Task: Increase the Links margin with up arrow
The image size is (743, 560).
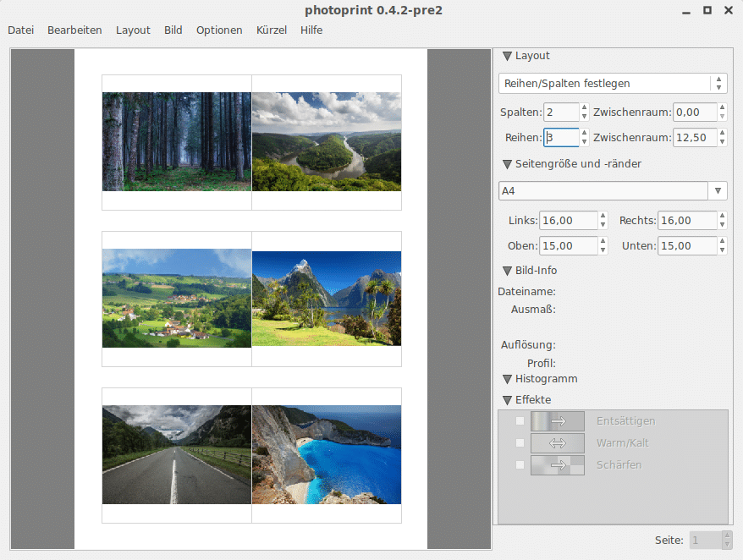Action: [603, 216]
